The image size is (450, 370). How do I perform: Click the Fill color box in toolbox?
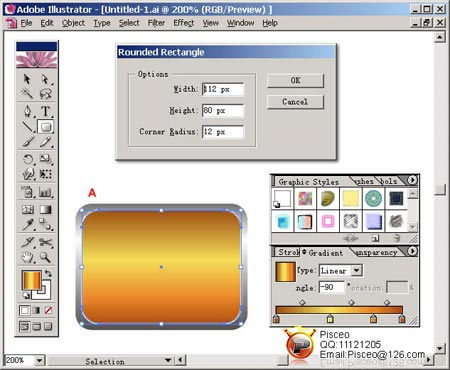coord(32,281)
